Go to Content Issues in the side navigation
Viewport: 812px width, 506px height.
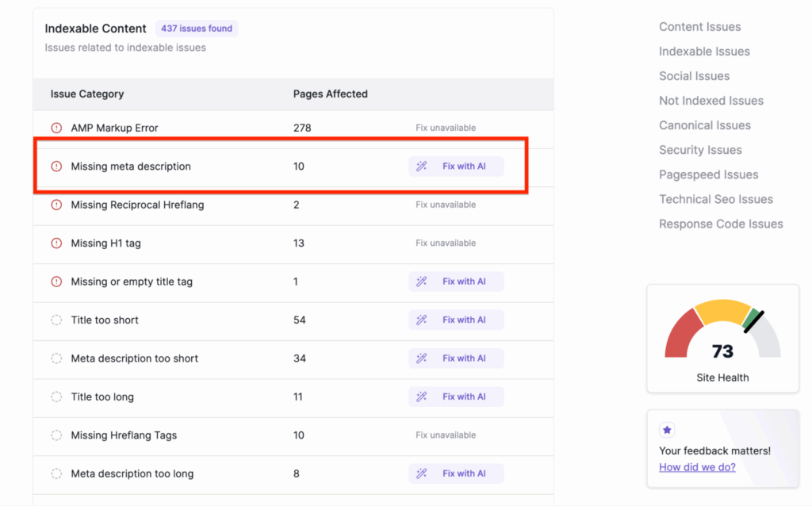(x=699, y=27)
